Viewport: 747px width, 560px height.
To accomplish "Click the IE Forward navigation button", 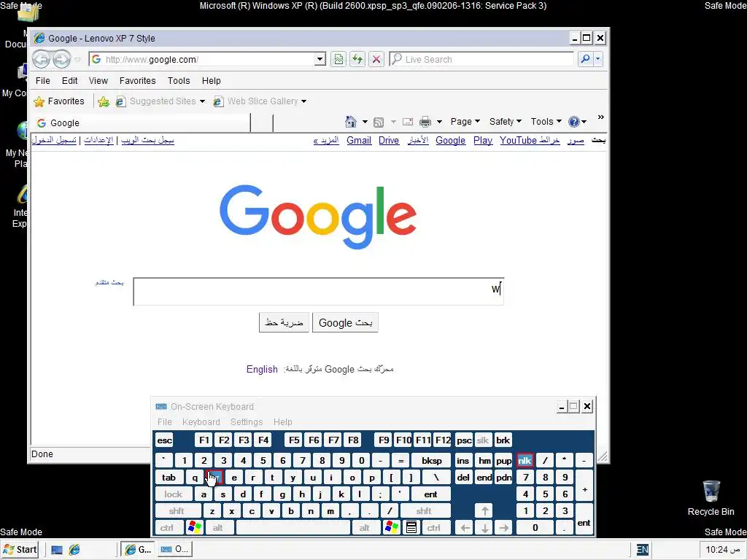I will [61, 59].
